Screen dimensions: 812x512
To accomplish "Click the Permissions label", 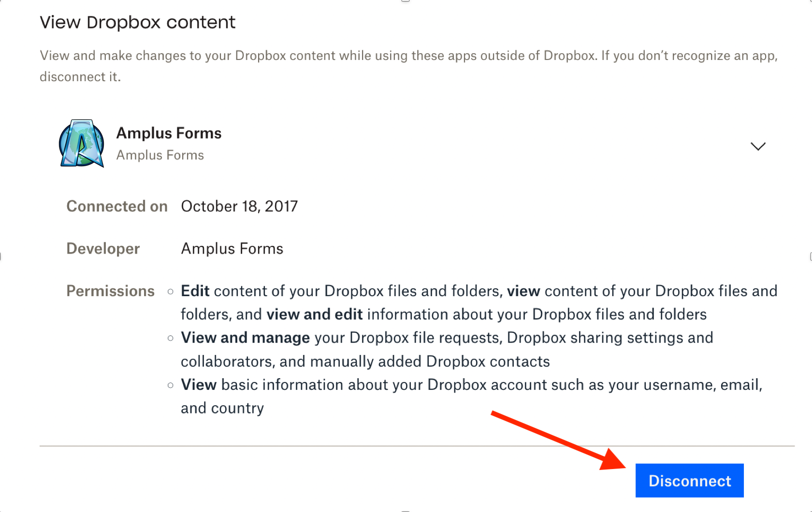I will point(110,291).
